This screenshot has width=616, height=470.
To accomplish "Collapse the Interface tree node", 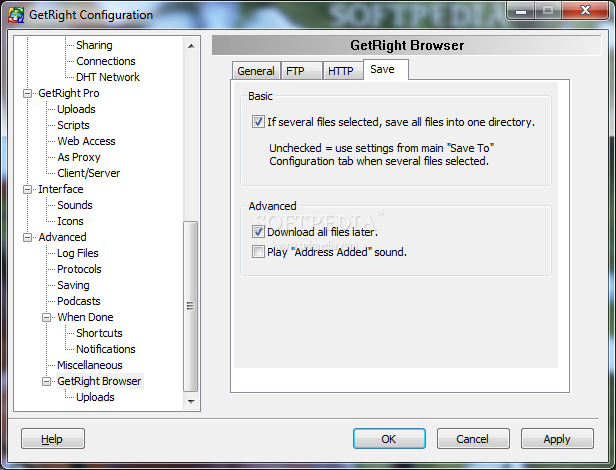I will [x=28, y=189].
